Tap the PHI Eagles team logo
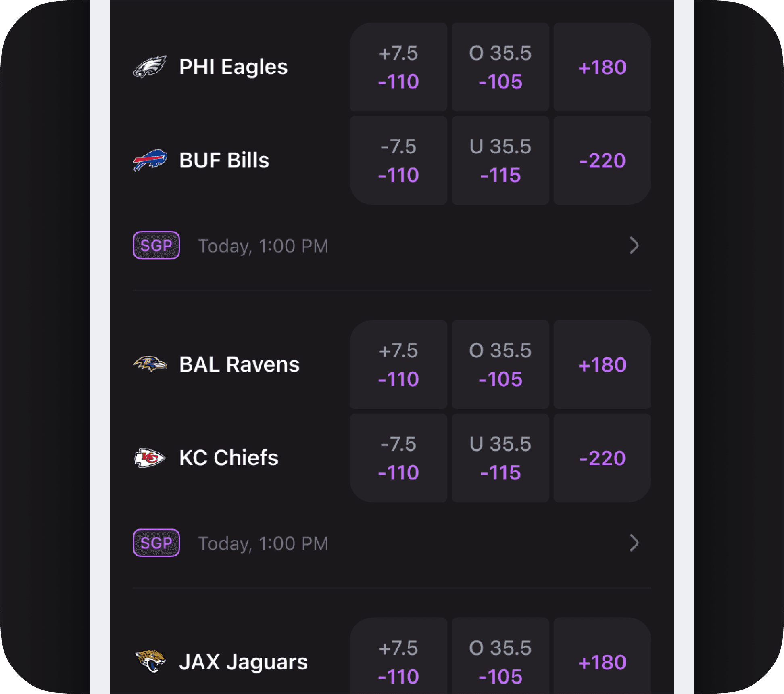 (150, 67)
